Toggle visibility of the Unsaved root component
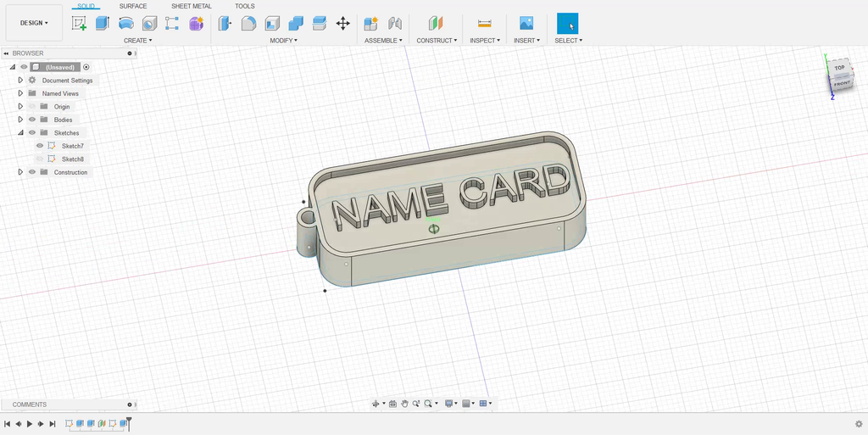This screenshot has width=868, height=435. point(24,67)
